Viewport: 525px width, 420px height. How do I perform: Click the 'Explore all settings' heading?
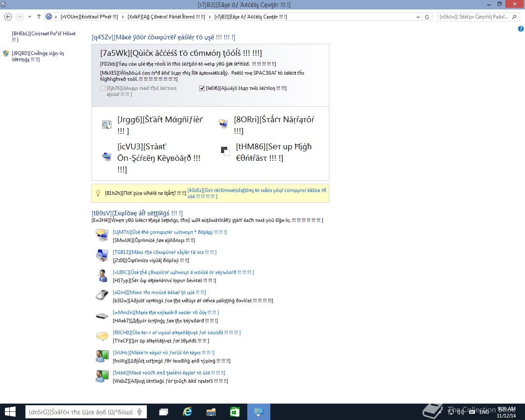coord(137,213)
